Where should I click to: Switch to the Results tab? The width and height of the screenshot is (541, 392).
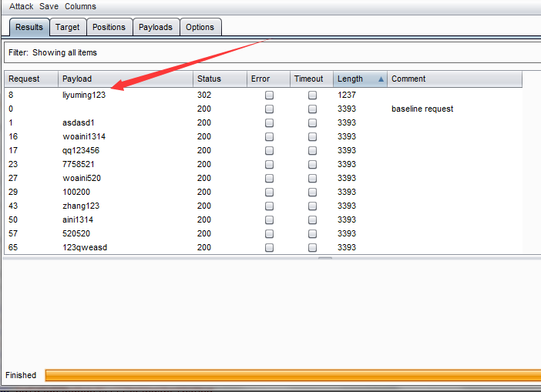click(x=29, y=27)
